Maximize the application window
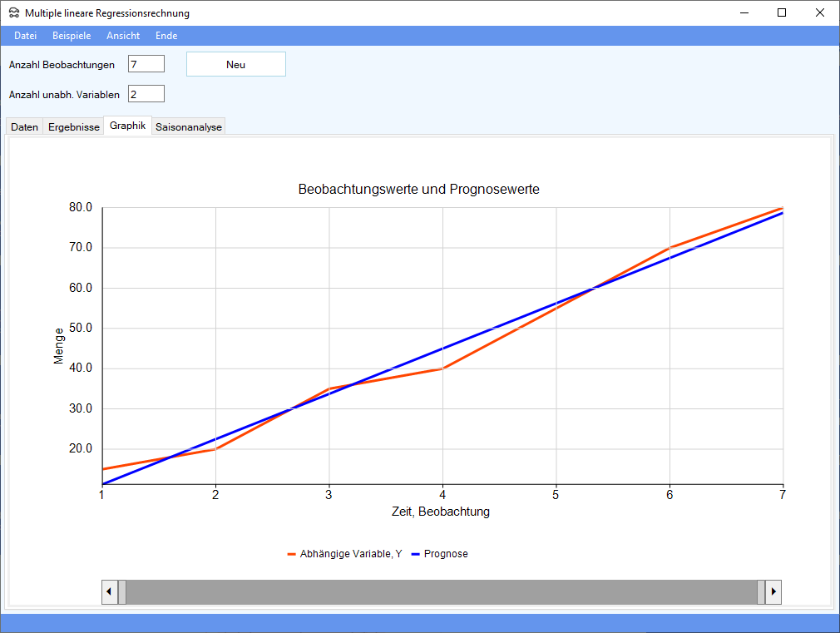 (x=782, y=12)
